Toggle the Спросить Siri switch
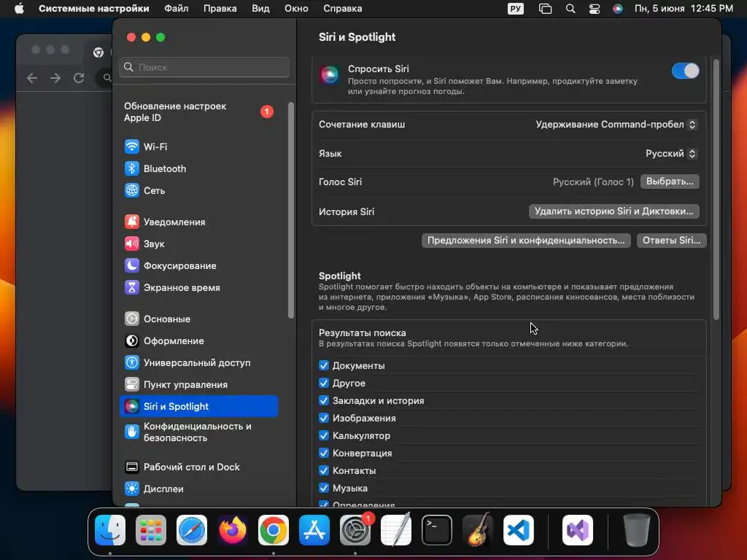747x560 pixels. pyautogui.click(x=685, y=71)
